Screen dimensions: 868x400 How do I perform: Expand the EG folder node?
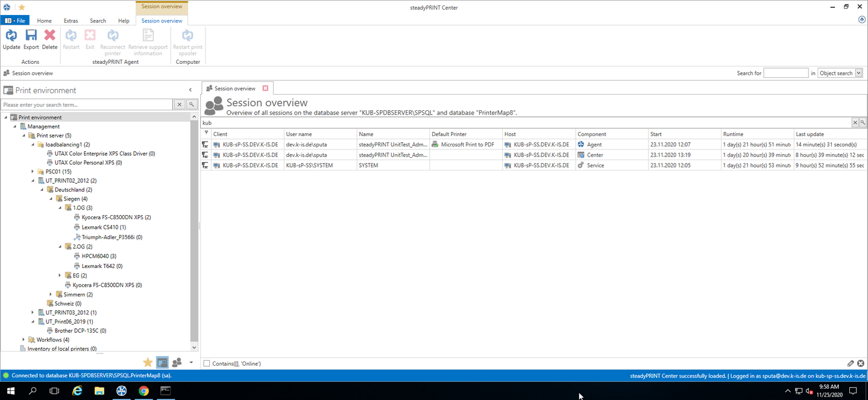(x=60, y=275)
